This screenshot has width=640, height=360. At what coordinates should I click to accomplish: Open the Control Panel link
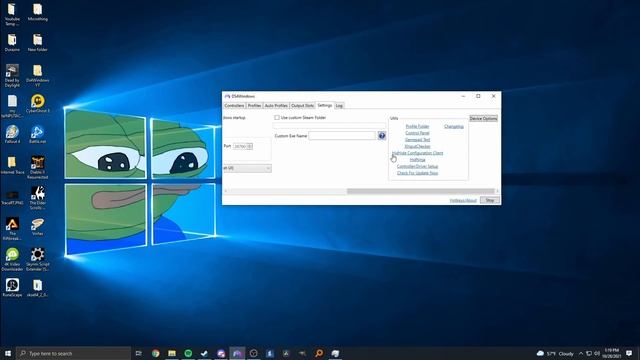[x=417, y=133]
